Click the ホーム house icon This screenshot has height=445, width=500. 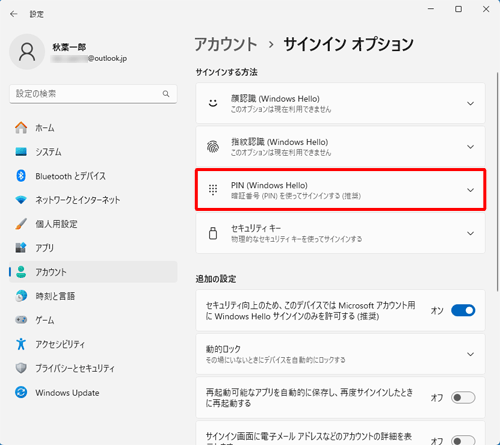tap(21, 128)
